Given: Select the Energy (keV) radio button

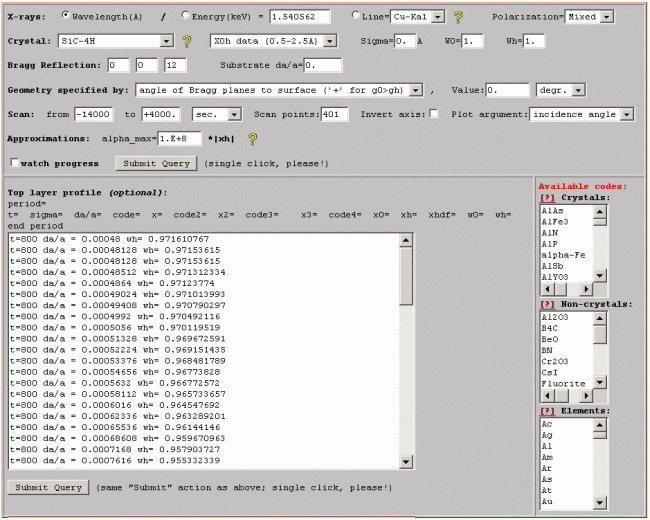Looking at the screenshot, I should 185,15.
